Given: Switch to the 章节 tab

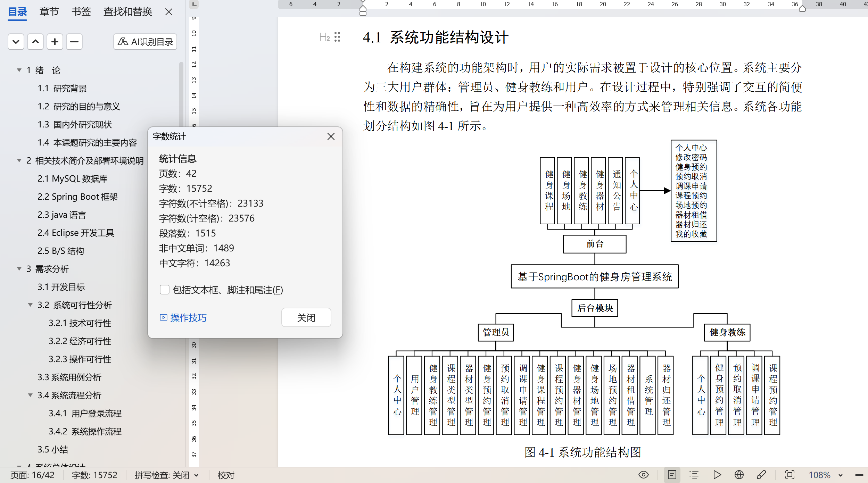Looking at the screenshot, I should pyautogui.click(x=49, y=12).
